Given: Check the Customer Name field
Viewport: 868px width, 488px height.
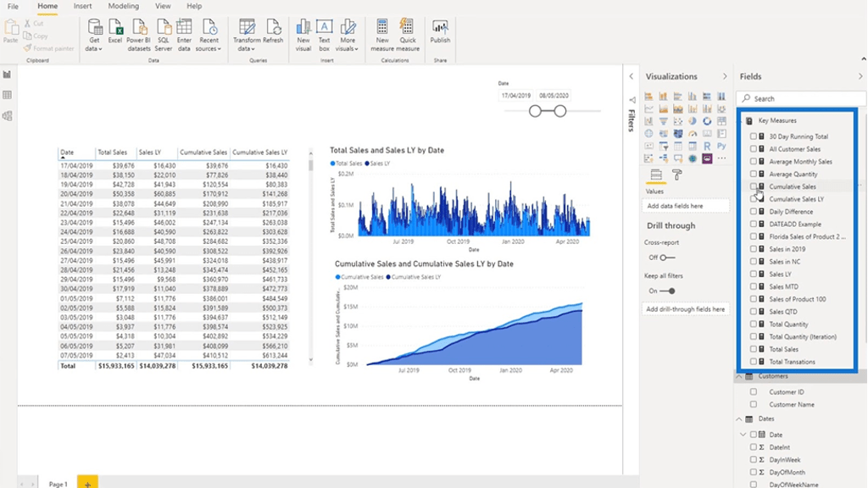Looking at the screenshot, I should (x=754, y=404).
